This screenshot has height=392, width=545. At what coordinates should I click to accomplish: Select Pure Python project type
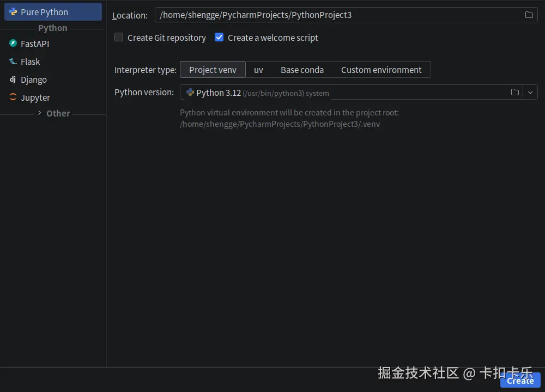coord(53,12)
